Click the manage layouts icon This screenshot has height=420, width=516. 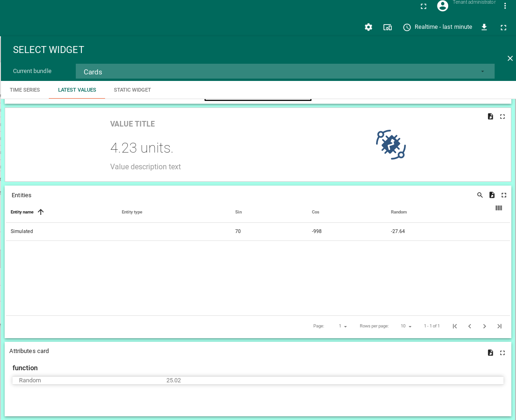(x=387, y=27)
